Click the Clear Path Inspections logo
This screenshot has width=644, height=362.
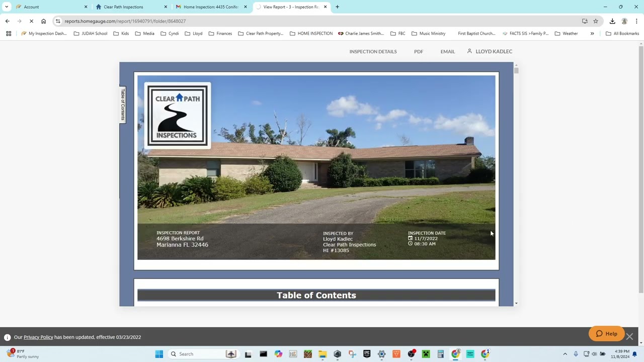pos(177,116)
